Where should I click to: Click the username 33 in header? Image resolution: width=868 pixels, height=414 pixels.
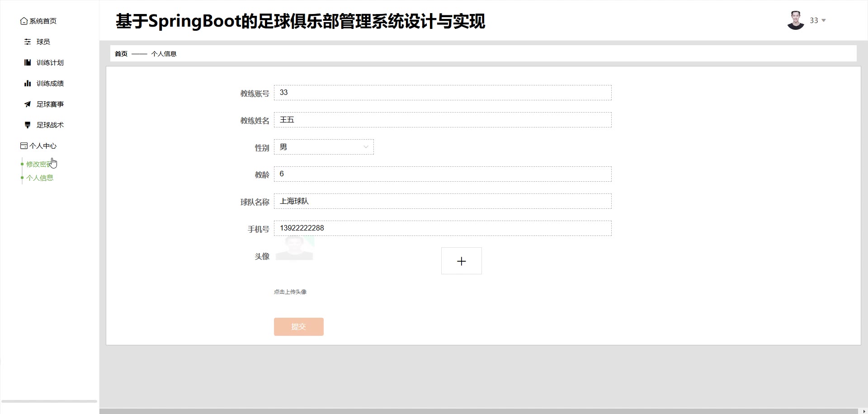pyautogui.click(x=814, y=20)
